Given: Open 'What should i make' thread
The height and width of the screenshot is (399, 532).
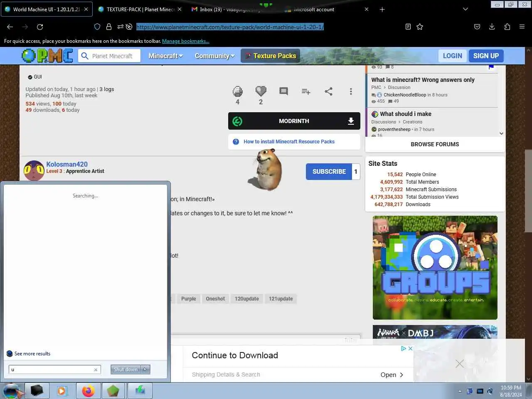Looking at the screenshot, I should (406, 114).
